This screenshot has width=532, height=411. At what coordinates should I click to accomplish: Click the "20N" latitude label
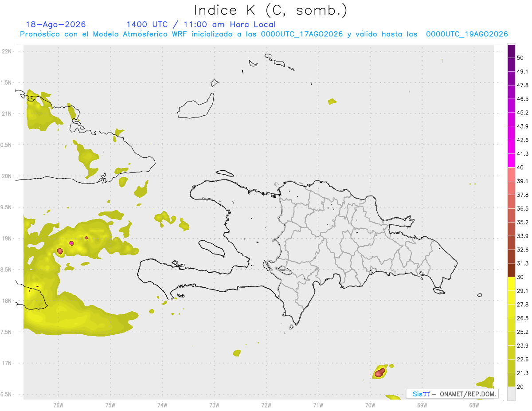tap(7, 176)
